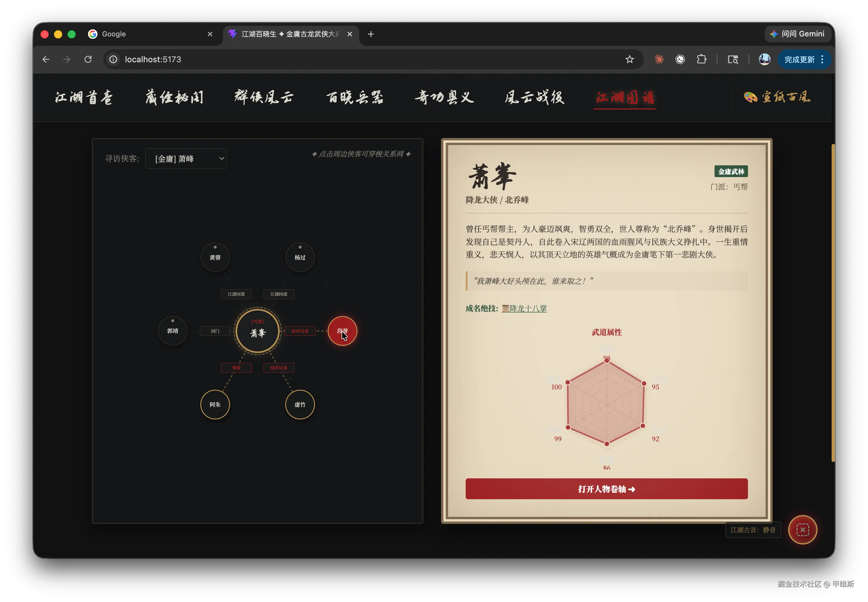
Task: Reload the localhost page
Action: click(88, 59)
